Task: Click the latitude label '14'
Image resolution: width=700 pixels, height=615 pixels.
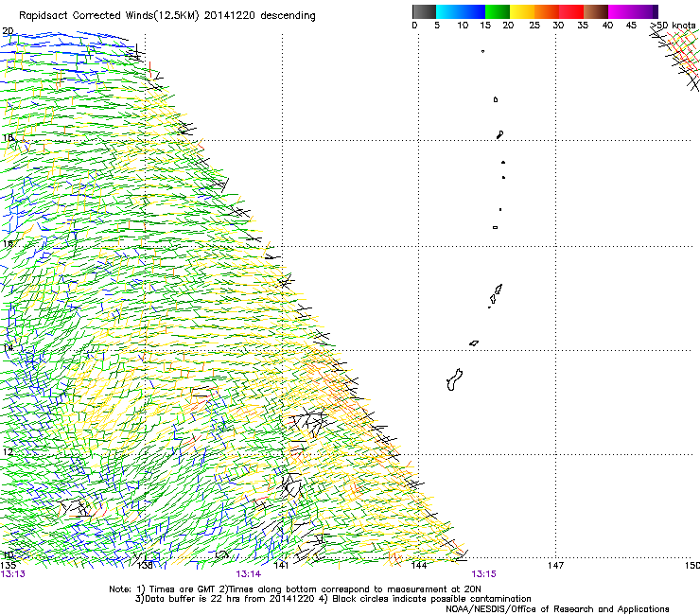Action: (8, 348)
